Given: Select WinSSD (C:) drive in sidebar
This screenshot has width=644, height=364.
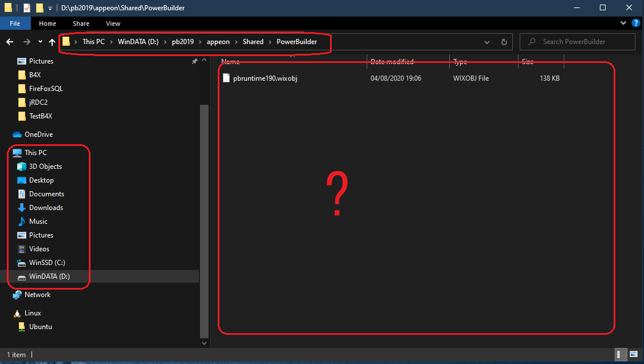Looking at the screenshot, I should (x=47, y=263).
